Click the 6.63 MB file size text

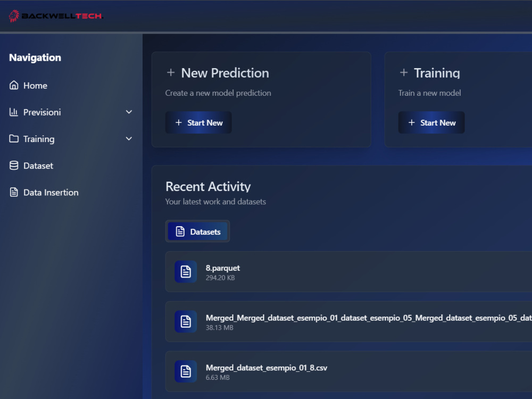pos(218,378)
